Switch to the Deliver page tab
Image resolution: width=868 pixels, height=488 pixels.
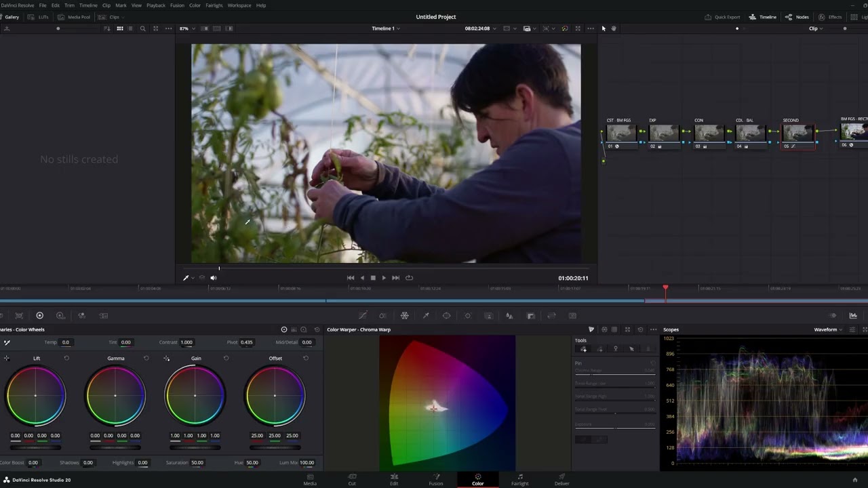click(x=561, y=479)
